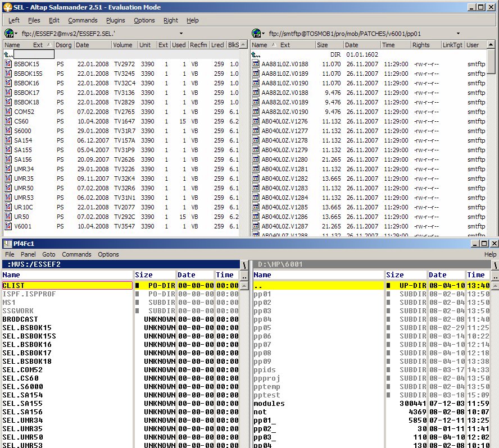Screen dimensions: 499x448
Task: Click the :MVS:/ESSEF2 path bar
Action: [121, 264]
